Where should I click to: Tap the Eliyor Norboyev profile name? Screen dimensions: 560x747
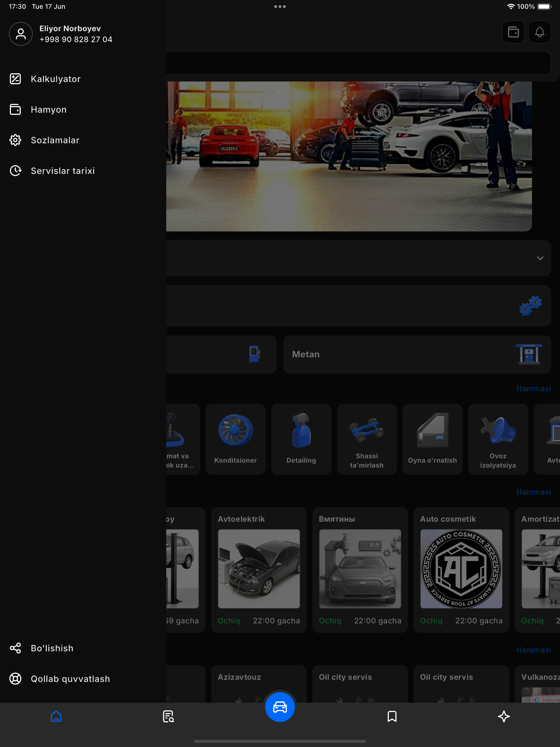point(70,28)
